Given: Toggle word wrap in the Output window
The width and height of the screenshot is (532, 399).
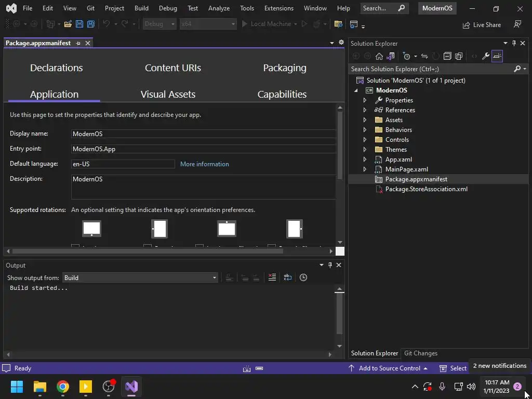Looking at the screenshot, I should click(288, 277).
